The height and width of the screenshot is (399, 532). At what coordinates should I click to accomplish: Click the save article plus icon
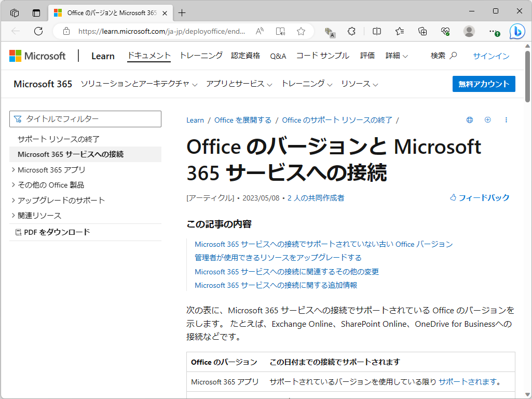487,119
